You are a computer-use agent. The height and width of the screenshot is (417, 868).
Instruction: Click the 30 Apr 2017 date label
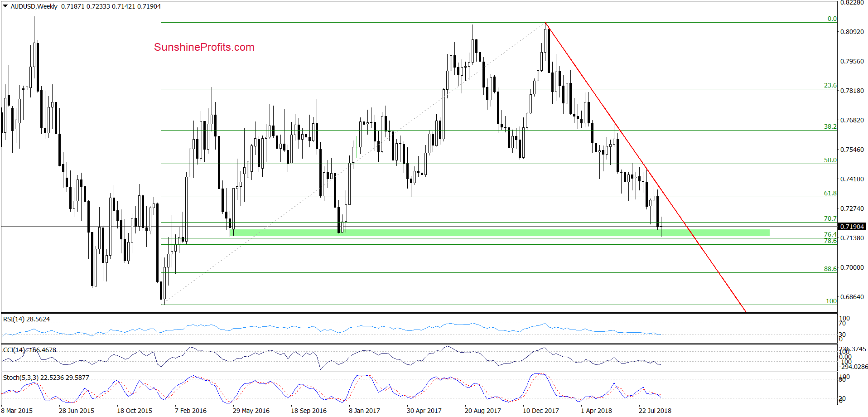point(424,411)
